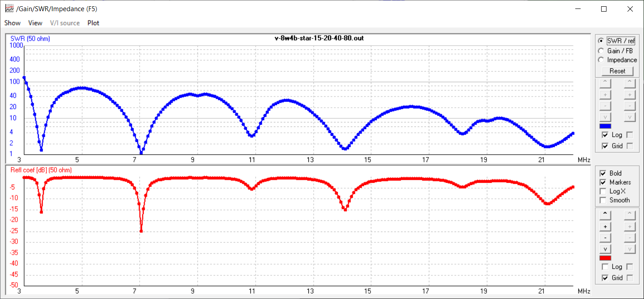Click the blue trace color swatch
The width and height of the screenshot is (644, 299).
point(605,126)
